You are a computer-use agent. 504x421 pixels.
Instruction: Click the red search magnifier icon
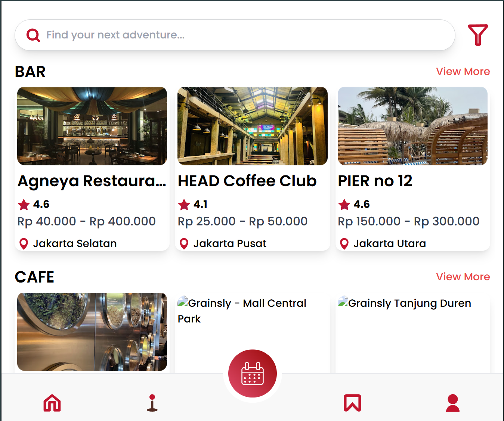point(33,35)
